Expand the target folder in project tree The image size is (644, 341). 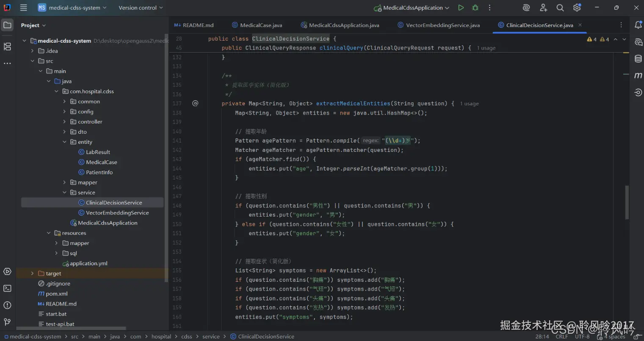pos(32,274)
